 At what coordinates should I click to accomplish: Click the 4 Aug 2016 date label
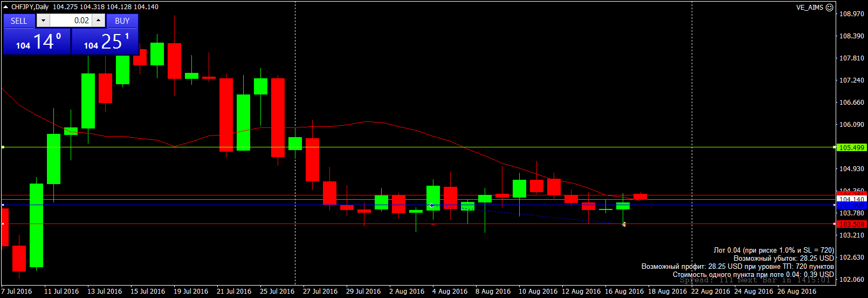pos(450,291)
